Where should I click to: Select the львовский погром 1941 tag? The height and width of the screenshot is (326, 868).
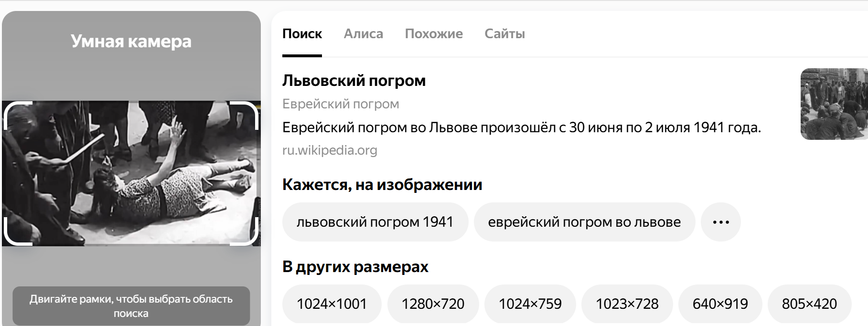[375, 222]
